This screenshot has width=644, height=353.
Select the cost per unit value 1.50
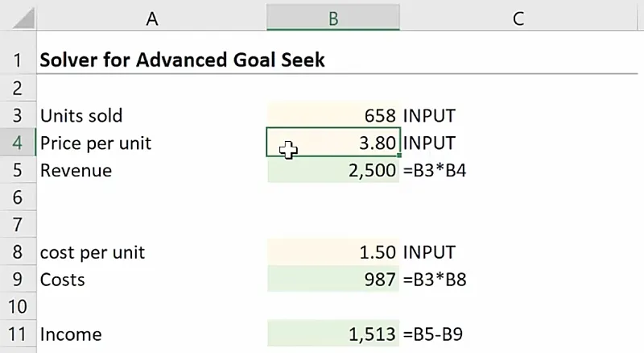click(332, 252)
